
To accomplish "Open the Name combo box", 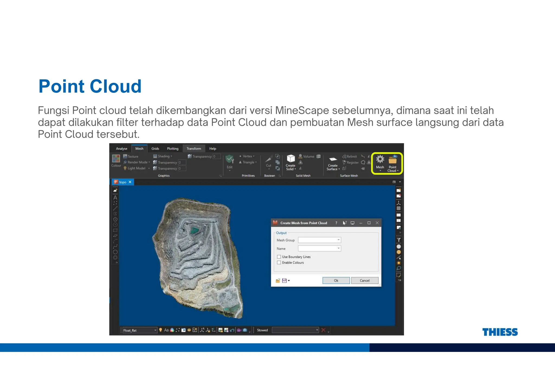I will pyautogui.click(x=338, y=248).
